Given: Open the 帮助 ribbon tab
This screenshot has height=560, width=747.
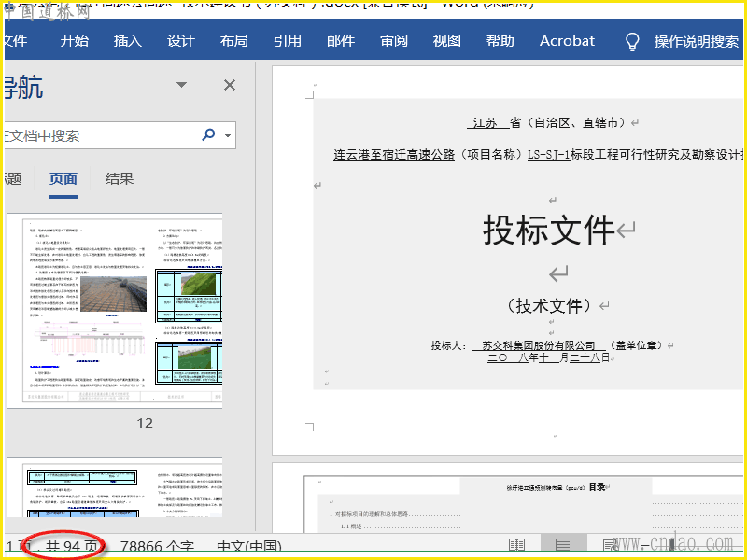Looking at the screenshot, I should [x=500, y=40].
